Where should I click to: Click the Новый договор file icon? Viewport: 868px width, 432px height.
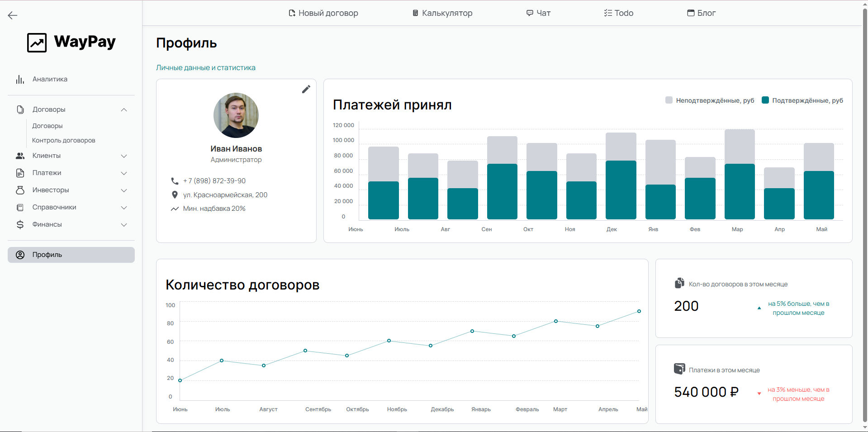(292, 13)
